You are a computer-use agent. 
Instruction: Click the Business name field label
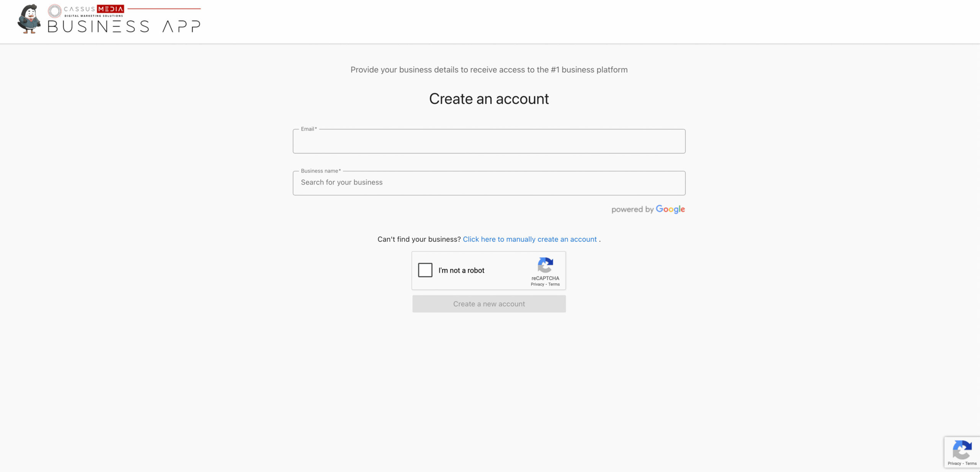point(320,171)
